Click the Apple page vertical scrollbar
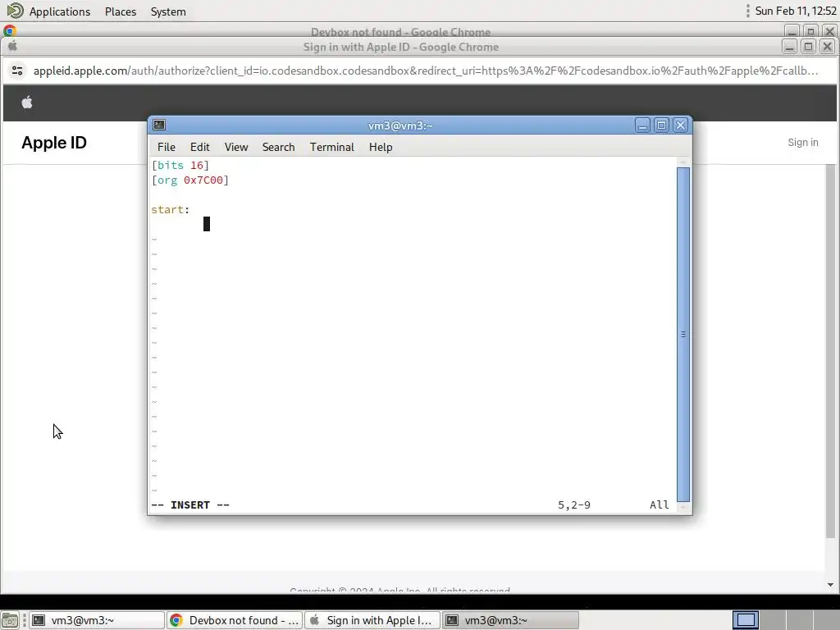The image size is (840, 630). click(x=830, y=351)
